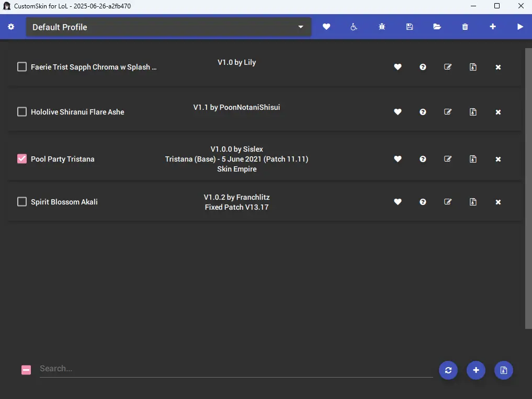Image resolution: width=532 pixels, height=399 pixels.
Task: Export Spirit Blossom Akali as zip file
Action: 473,202
